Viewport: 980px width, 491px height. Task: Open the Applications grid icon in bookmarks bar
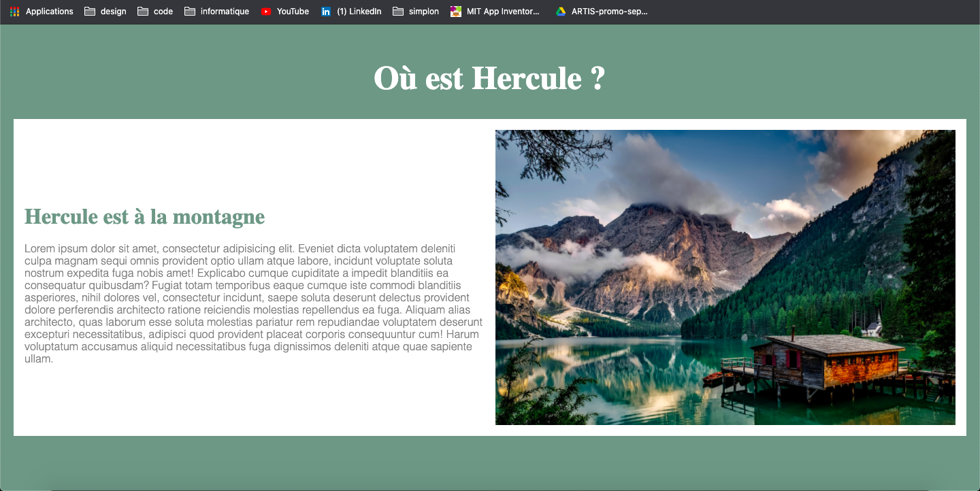[x=15, y=12]
